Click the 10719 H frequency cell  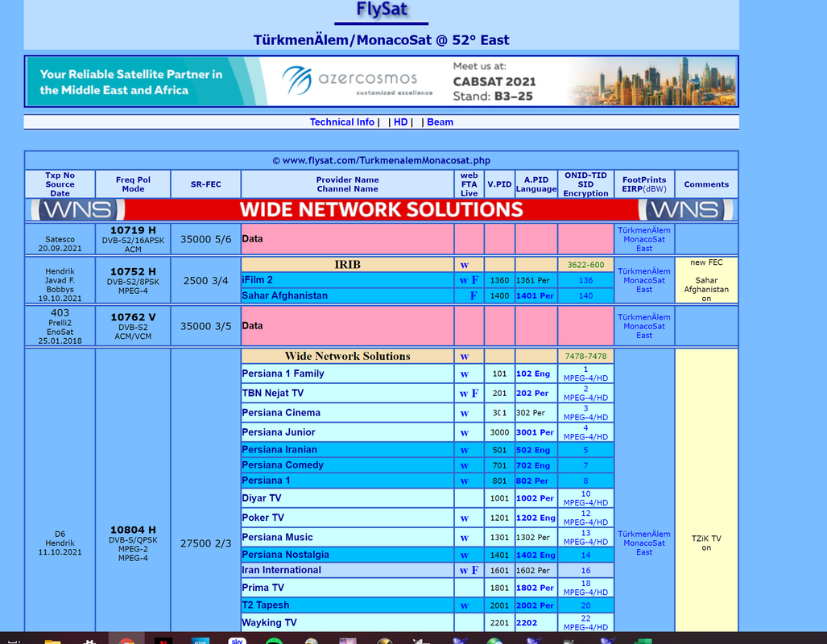click(133, 239)
